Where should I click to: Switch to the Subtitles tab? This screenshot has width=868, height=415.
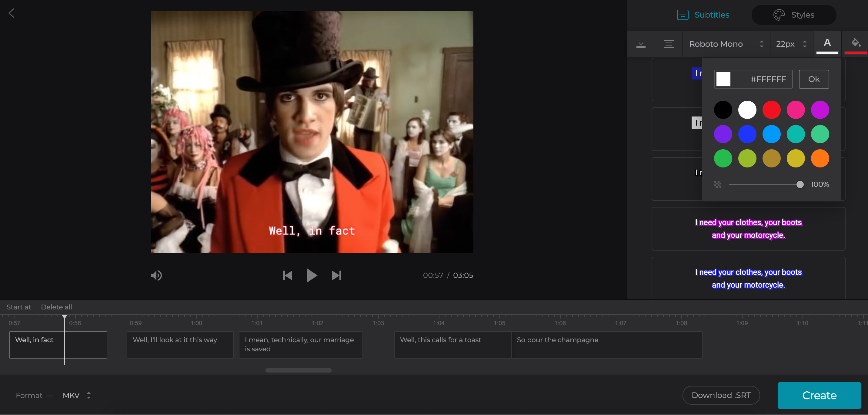pyautogui.click(x=703, y=15)
